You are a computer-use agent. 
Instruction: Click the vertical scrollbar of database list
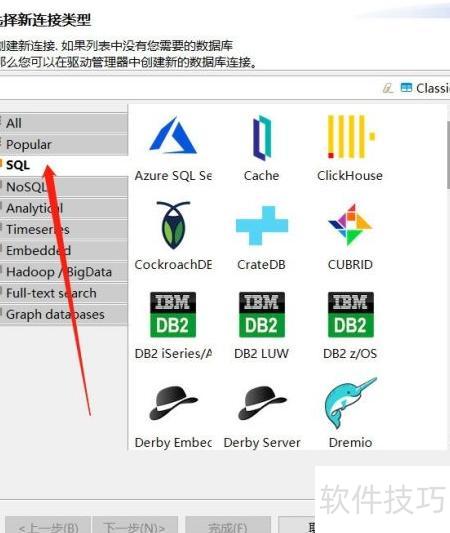[x=448, y=154]
